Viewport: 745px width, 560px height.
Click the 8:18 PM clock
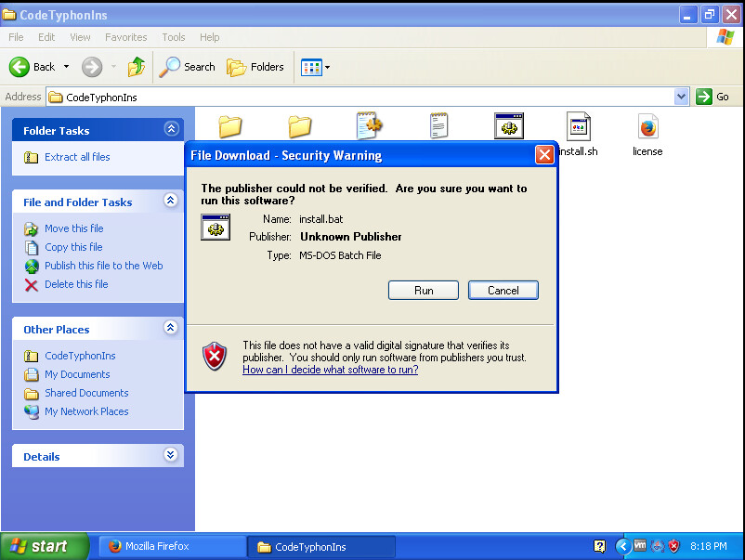709,546
